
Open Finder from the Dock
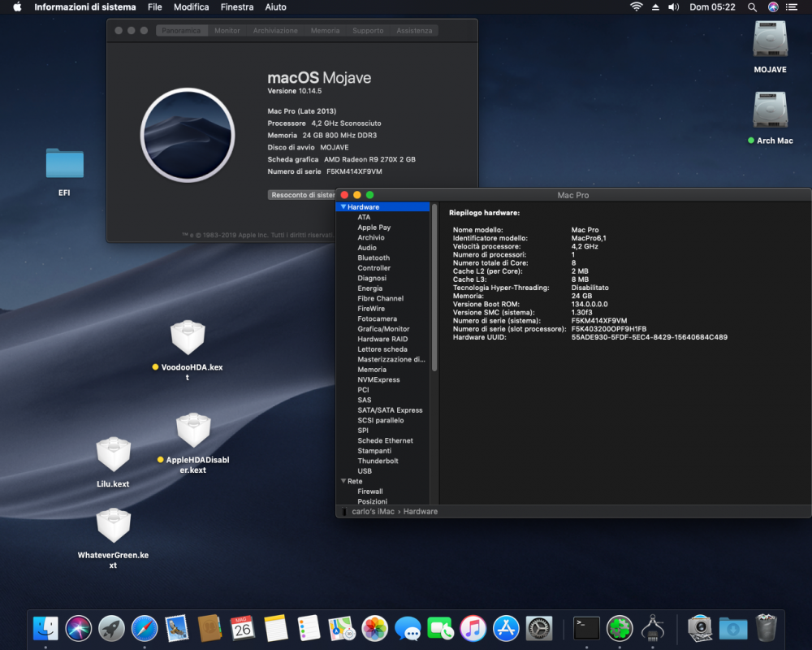pyautogui.click(x=45, y=628)
